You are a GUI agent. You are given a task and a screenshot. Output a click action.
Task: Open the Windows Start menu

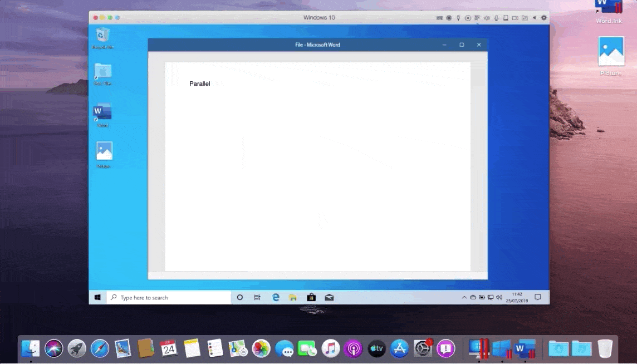[97, 297]
